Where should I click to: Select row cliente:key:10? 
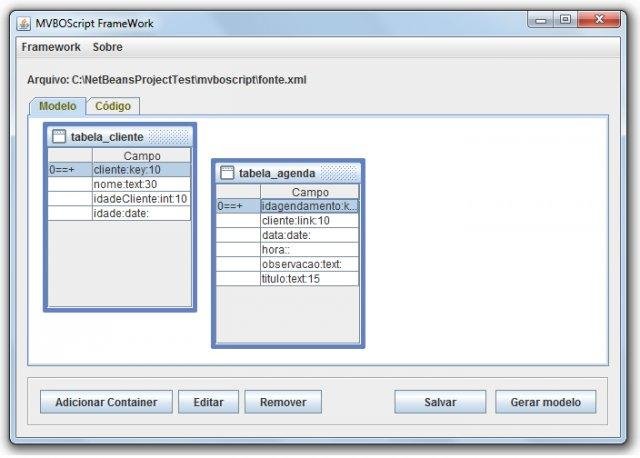point(119,170)
